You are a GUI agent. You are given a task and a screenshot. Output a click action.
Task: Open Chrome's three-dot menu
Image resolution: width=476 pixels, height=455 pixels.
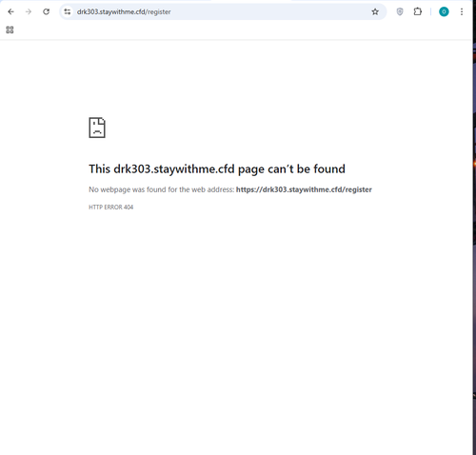coord(462,11)
